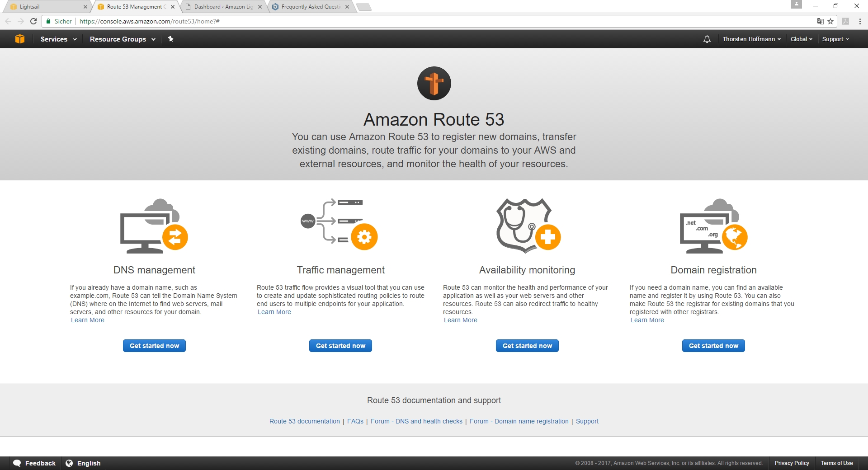
Task: Click the pin shortcuts star icon
Action: [x=170, y=39]
